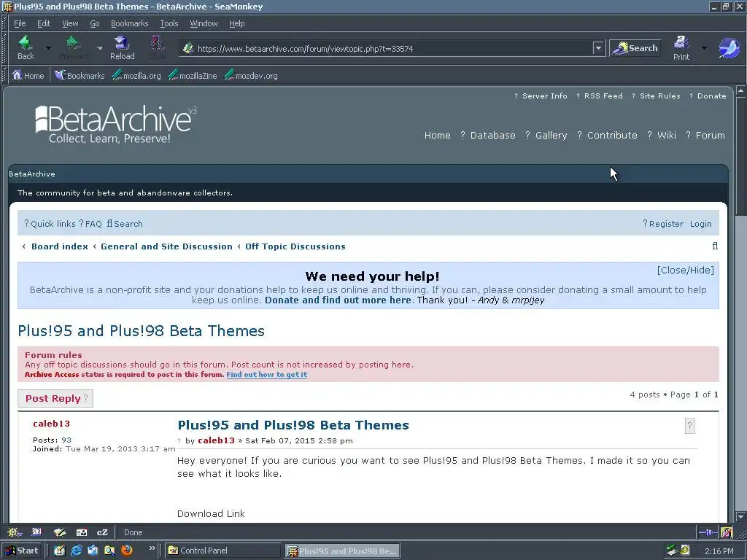
Task: Open Mail & Newsgroups from the status bar
Action: pos(36,532)
